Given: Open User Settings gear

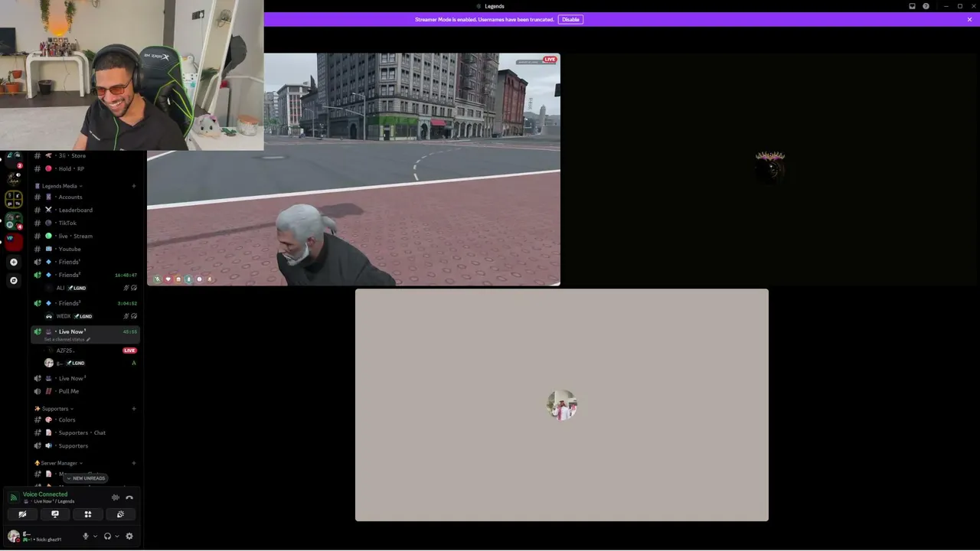Looking at the screenshot, I should (129, 536).
